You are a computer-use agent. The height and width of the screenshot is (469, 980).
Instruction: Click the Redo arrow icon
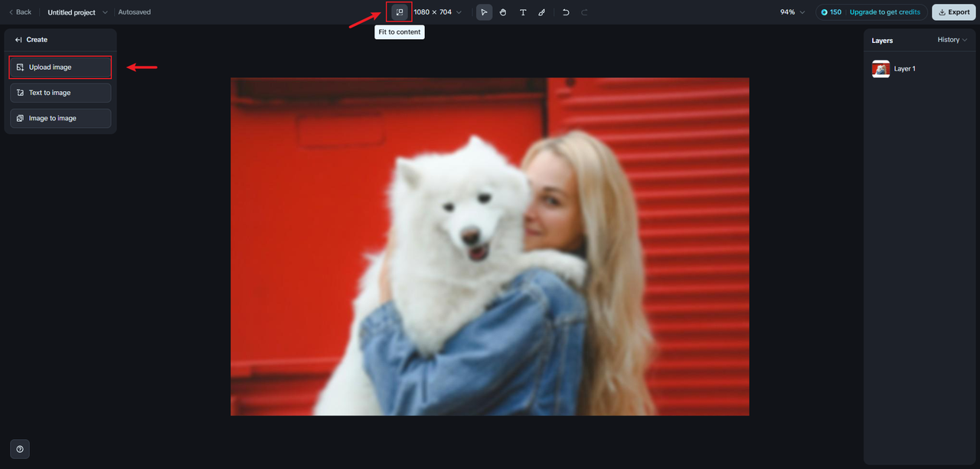click(585, 12)
